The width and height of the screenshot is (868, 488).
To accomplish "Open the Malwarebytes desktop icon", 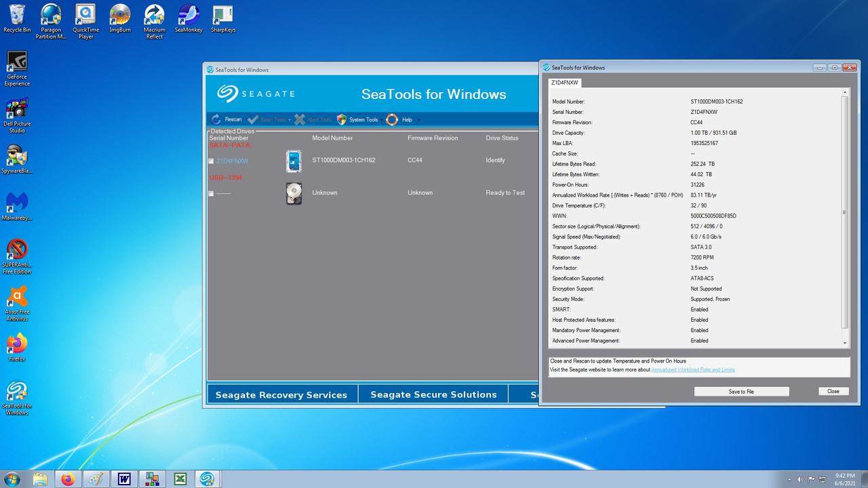I will (17, 206).
